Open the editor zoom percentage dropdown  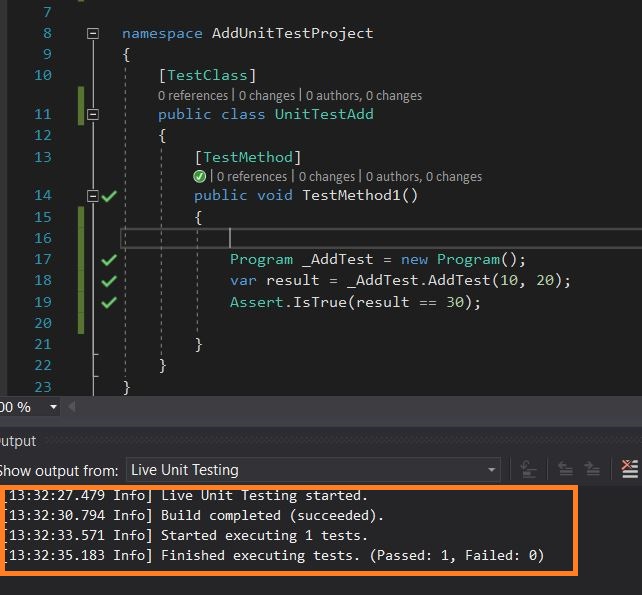tap(53, 407)
